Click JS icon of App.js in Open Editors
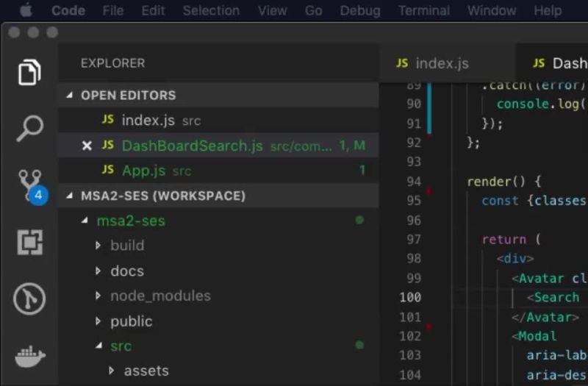The height and width of the screenshot is (386, 588). tap(107, 170)
